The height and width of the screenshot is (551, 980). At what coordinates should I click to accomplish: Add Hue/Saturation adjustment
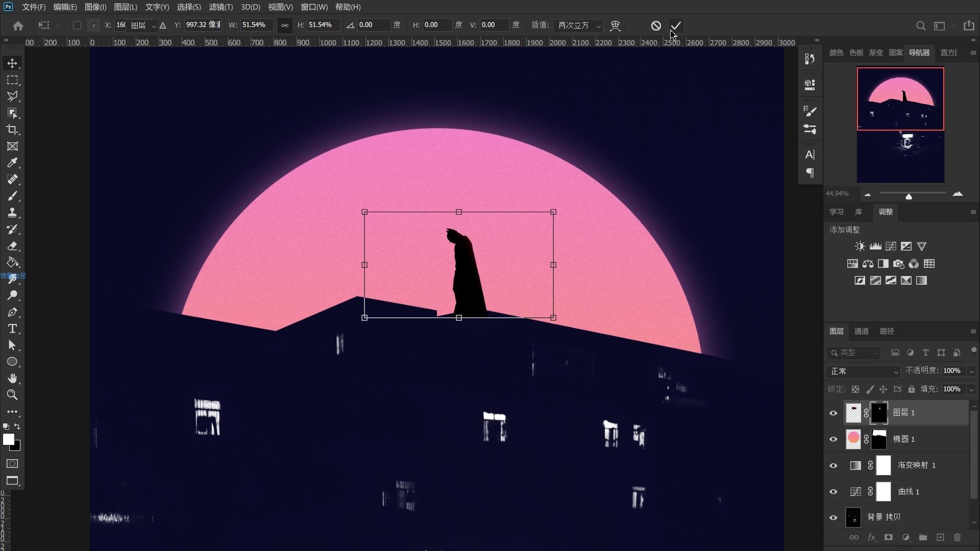pos(852,264)
